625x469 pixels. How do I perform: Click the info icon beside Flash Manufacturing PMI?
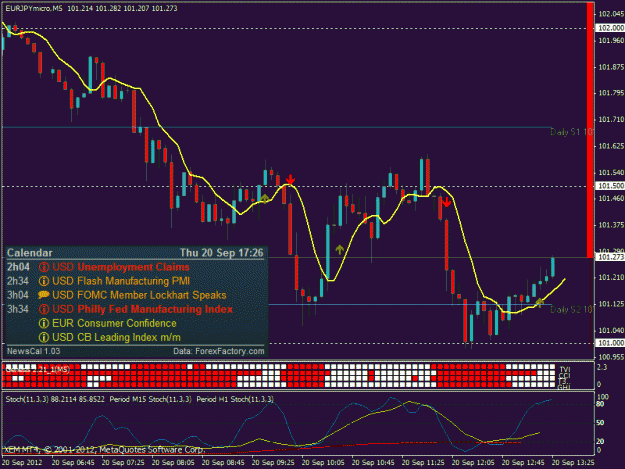click(x=43, y=281)
